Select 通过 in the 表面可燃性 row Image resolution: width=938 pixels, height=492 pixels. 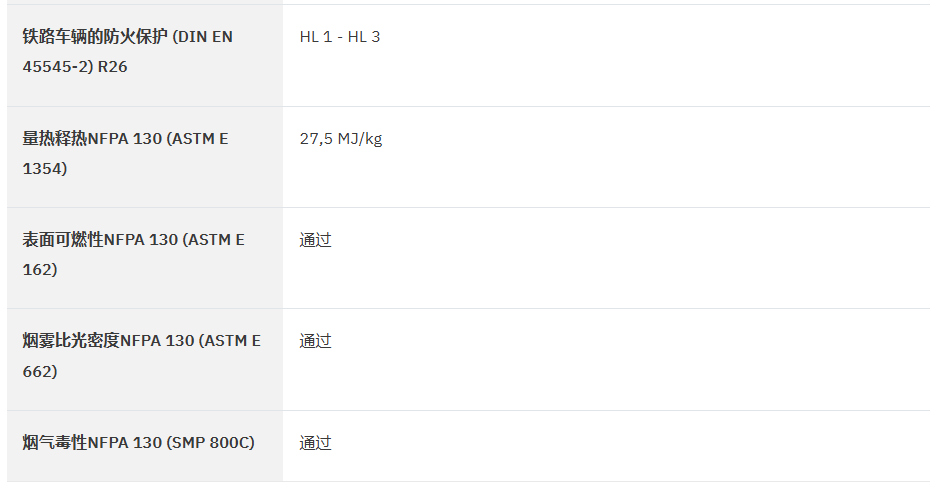pos(315,240)
